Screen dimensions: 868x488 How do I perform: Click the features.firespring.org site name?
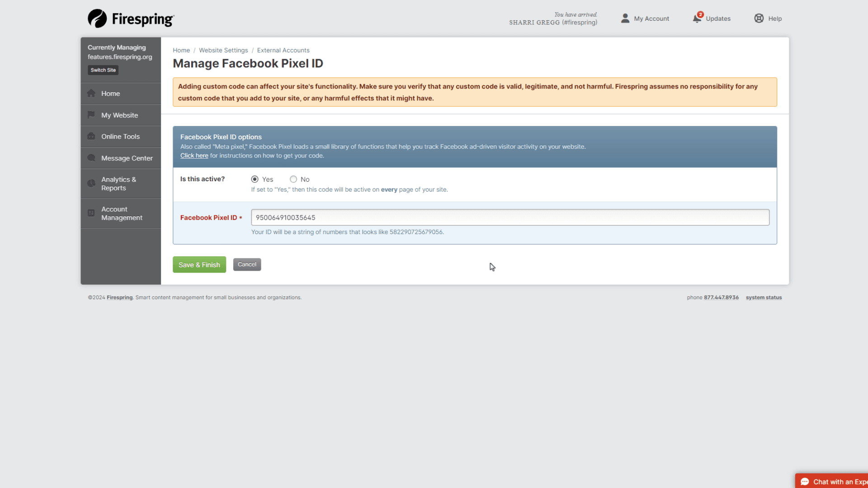(120, 57)
